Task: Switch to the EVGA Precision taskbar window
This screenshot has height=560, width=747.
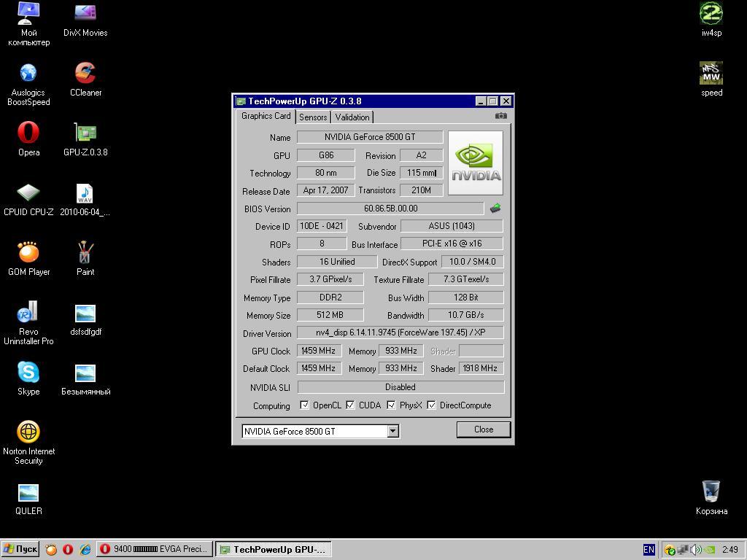Action: 155,549
